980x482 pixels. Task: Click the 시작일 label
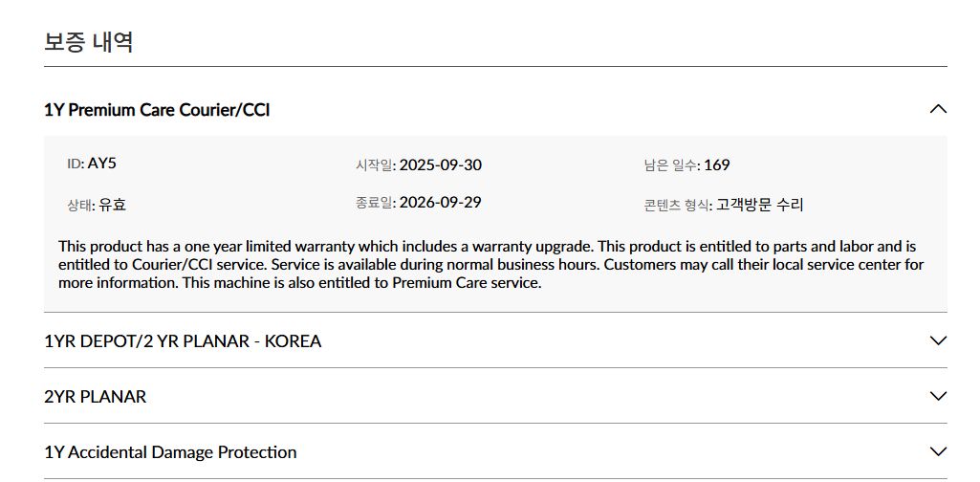pos(375,165)
